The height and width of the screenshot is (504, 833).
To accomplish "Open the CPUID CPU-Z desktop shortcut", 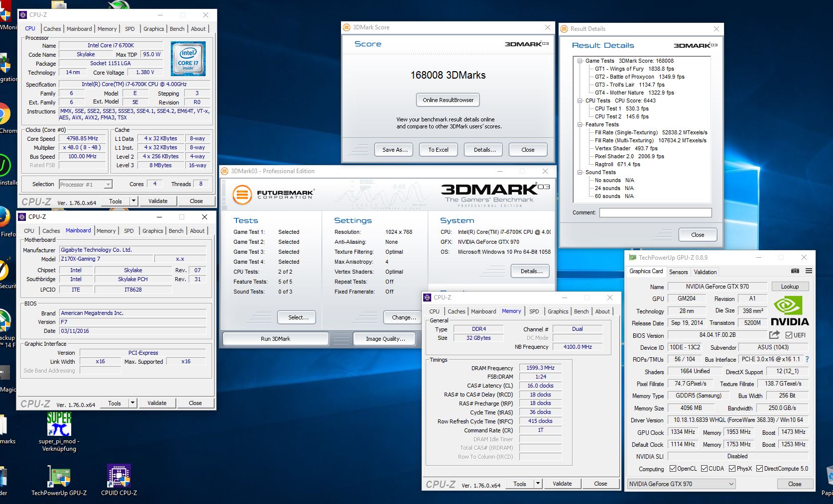I will pos(119,481).
